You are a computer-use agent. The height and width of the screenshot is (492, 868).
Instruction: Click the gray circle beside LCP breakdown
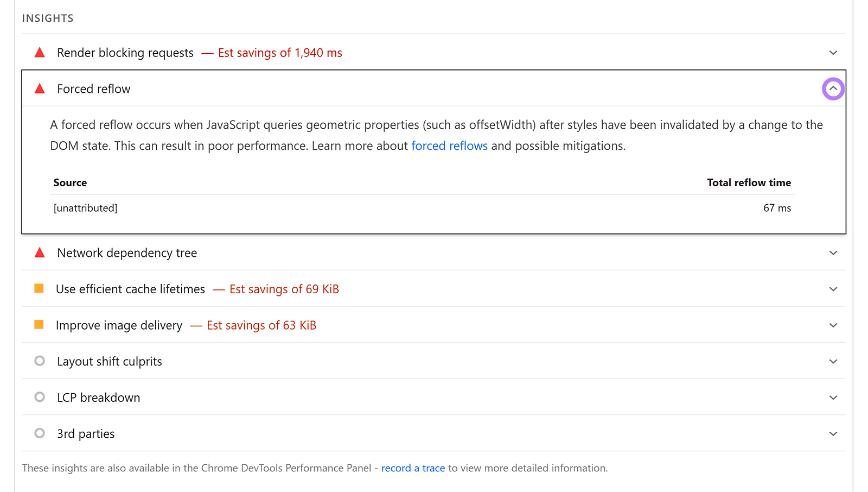(x=39, y=396)
